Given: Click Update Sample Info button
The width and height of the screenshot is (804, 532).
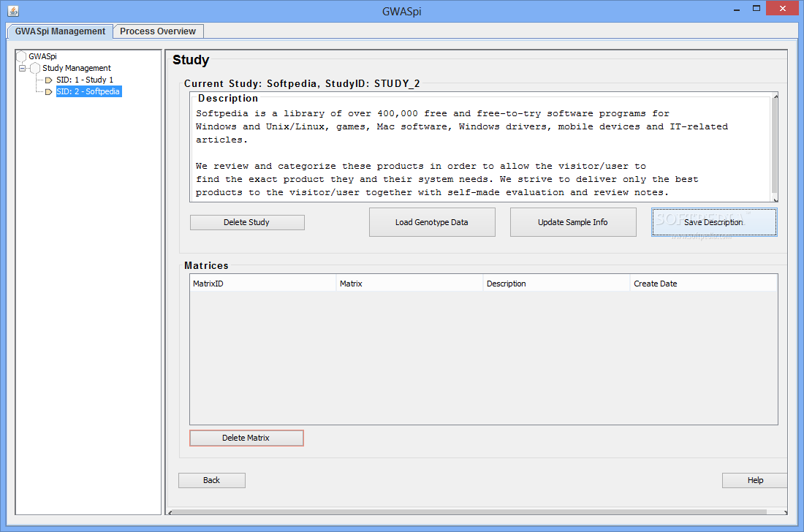Looking at the screenshot, I should point(573,222).
